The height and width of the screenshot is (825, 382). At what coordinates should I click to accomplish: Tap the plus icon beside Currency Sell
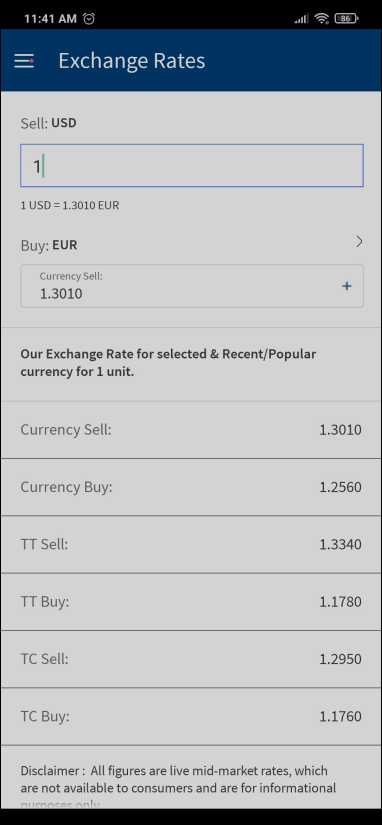point(347,286)
